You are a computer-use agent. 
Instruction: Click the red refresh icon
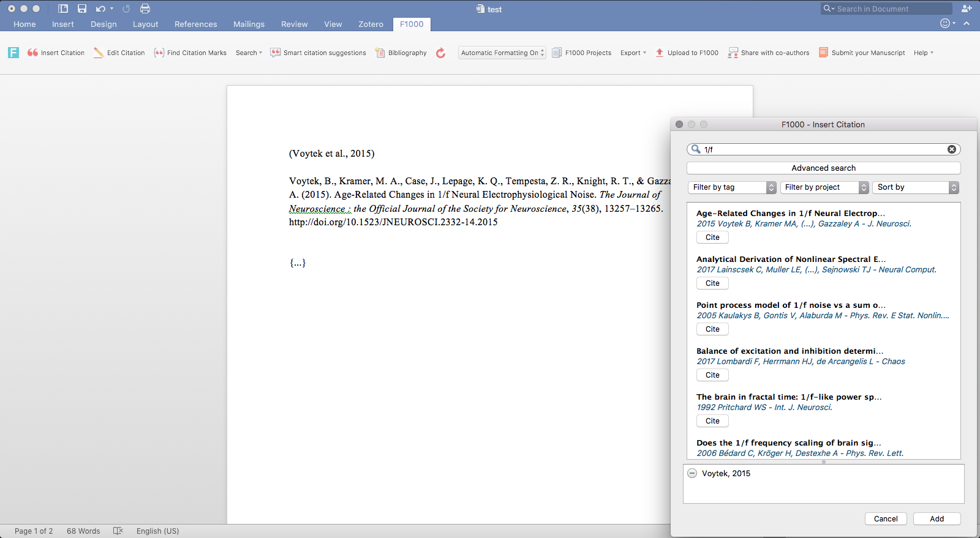coord(440,53)
